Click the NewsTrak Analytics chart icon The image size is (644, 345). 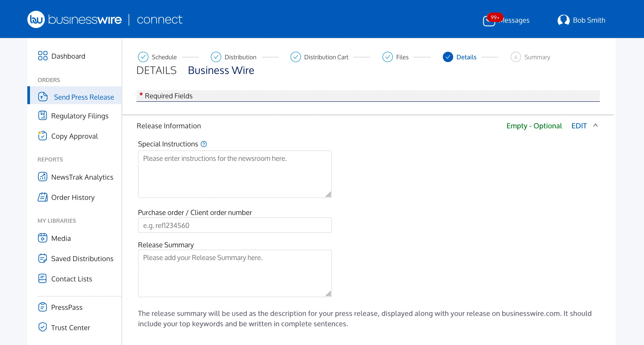[x=42, y=177]
